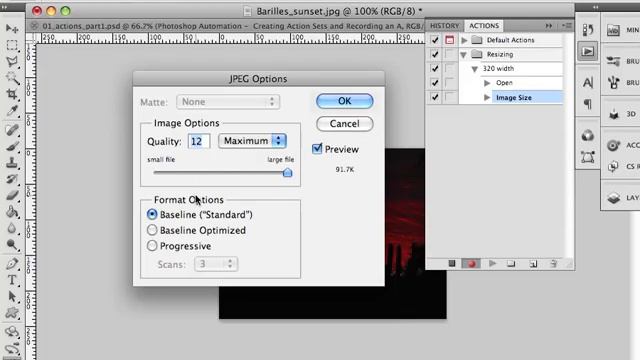Click the Quality value field

199,141
